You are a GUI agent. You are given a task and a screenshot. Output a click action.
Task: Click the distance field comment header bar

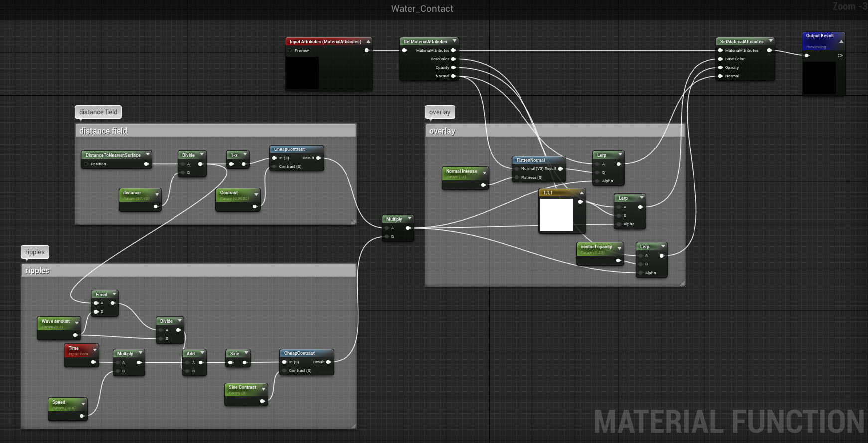215,131
